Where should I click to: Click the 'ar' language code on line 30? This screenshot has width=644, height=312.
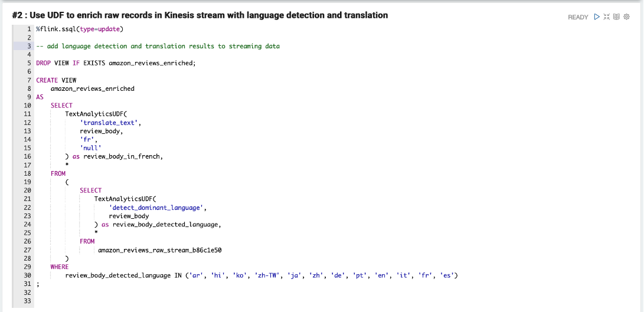[195, 275]
